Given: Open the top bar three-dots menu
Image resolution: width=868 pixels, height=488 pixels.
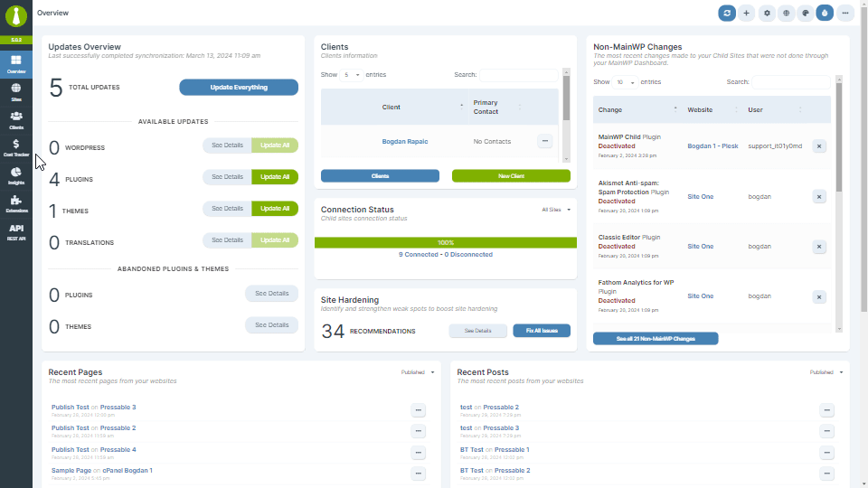Looking at the screenshot, I should 845,13.
